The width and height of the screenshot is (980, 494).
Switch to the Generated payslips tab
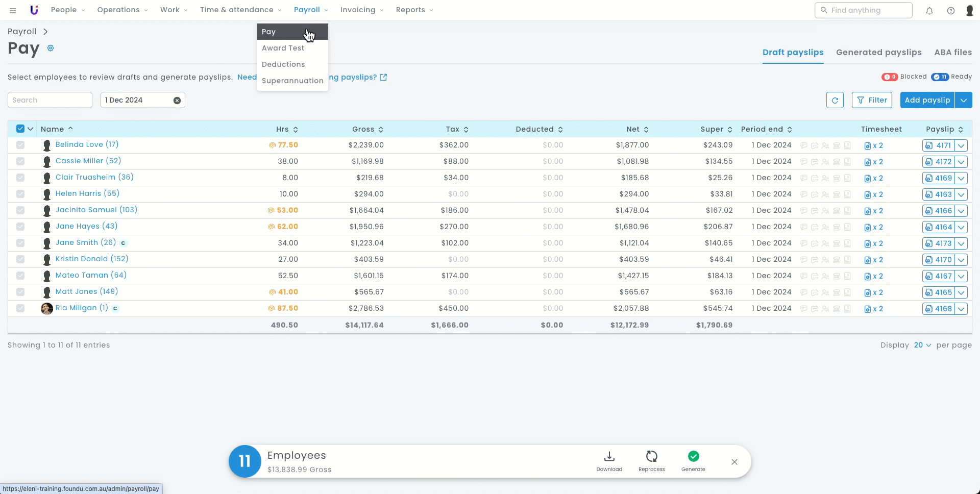point(878,52)
